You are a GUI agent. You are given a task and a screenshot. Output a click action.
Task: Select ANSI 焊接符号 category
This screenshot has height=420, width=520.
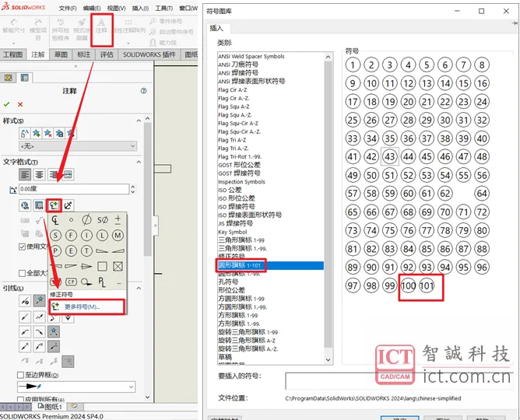click(238, 73)
